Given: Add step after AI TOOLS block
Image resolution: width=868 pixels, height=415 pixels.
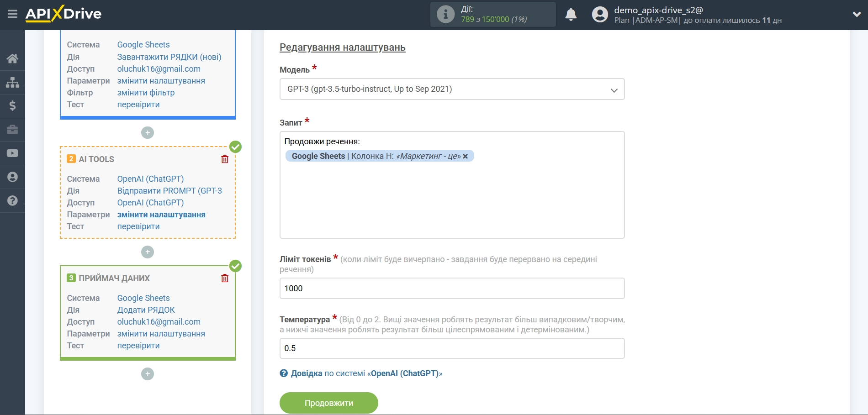Looking at the screenshot, I should tap(148, 252).
